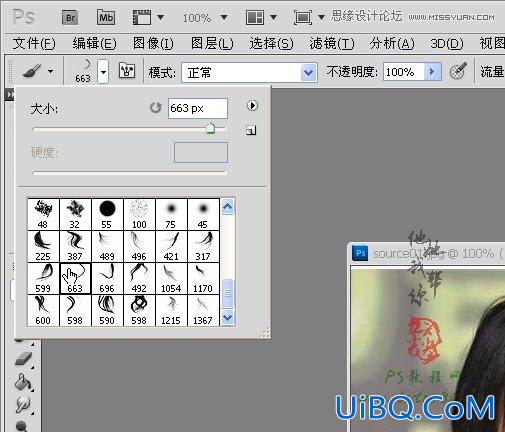The image size is (505, 432).
Task: Select hair brush 421
Action: pos(171,246)
